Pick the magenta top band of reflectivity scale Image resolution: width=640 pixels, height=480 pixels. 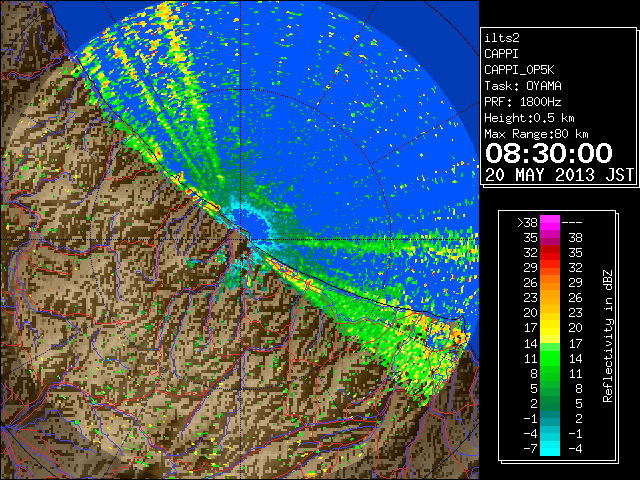(550, 223)
